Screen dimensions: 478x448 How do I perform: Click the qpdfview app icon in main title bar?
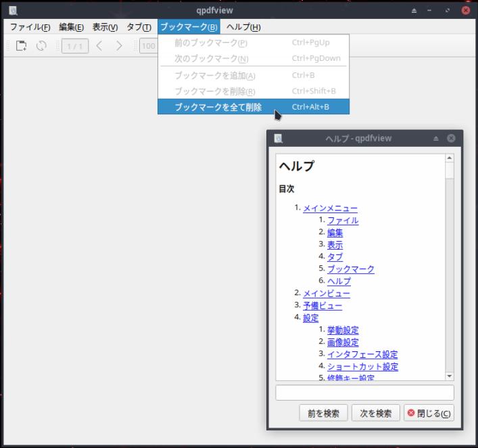13,11
